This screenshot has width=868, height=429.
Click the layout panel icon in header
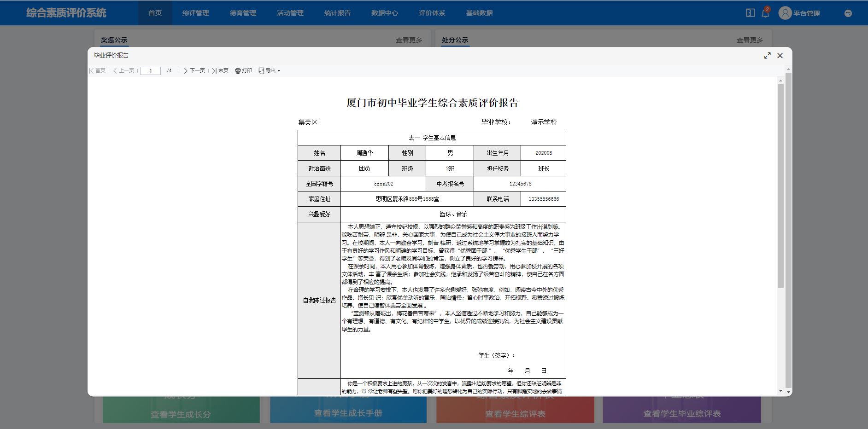coord(751,13)
